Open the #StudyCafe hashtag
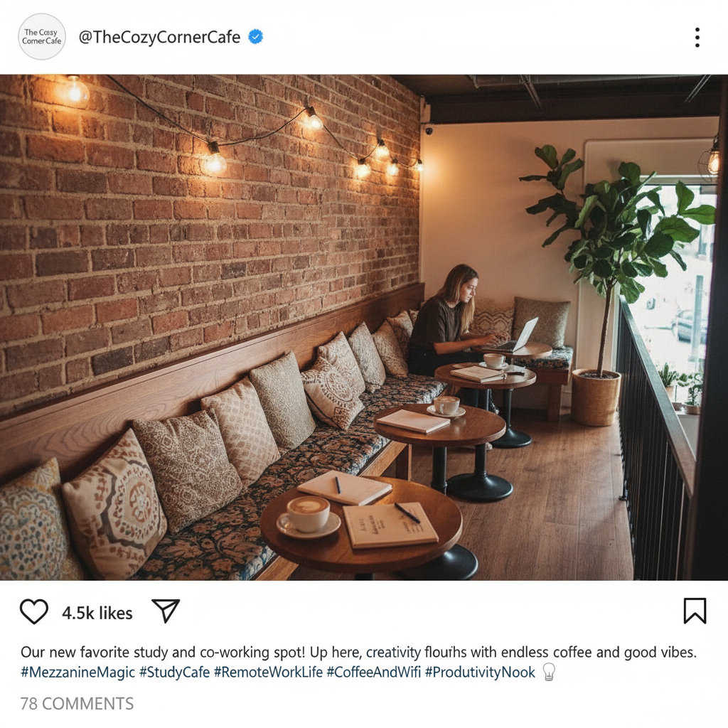The width and height of the screenshot is (728, 728). pyautogui.click(x=175, y=672)
